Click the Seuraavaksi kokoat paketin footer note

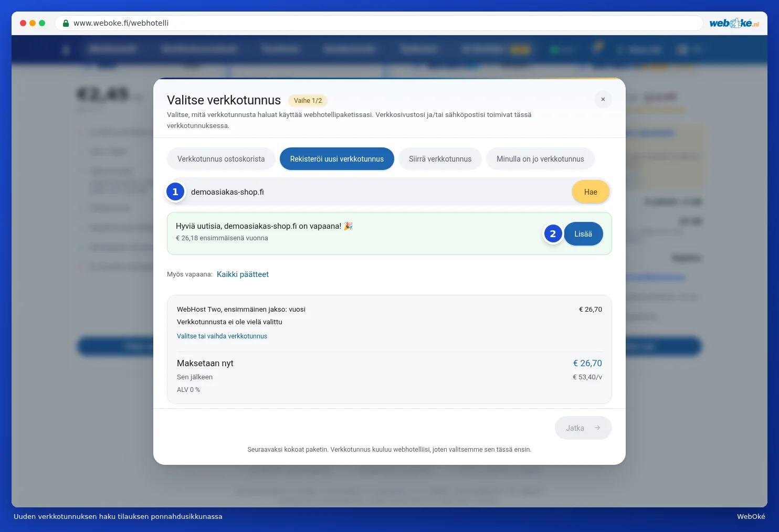[x=389, y=450]
